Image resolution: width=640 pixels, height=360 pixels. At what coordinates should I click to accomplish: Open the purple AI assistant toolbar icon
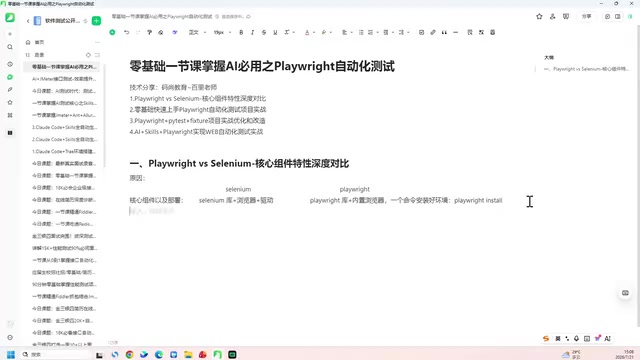(175, 32)
